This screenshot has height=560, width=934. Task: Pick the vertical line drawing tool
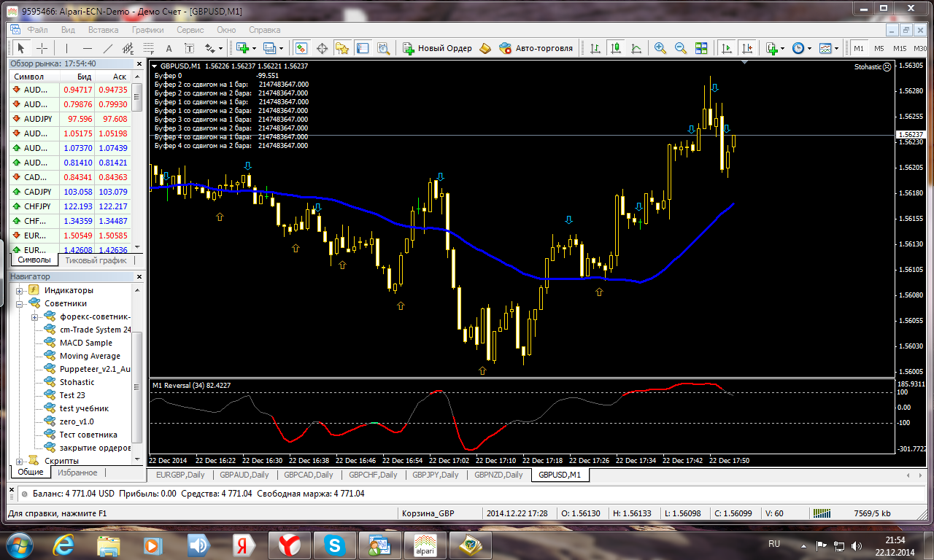(66, 48)
